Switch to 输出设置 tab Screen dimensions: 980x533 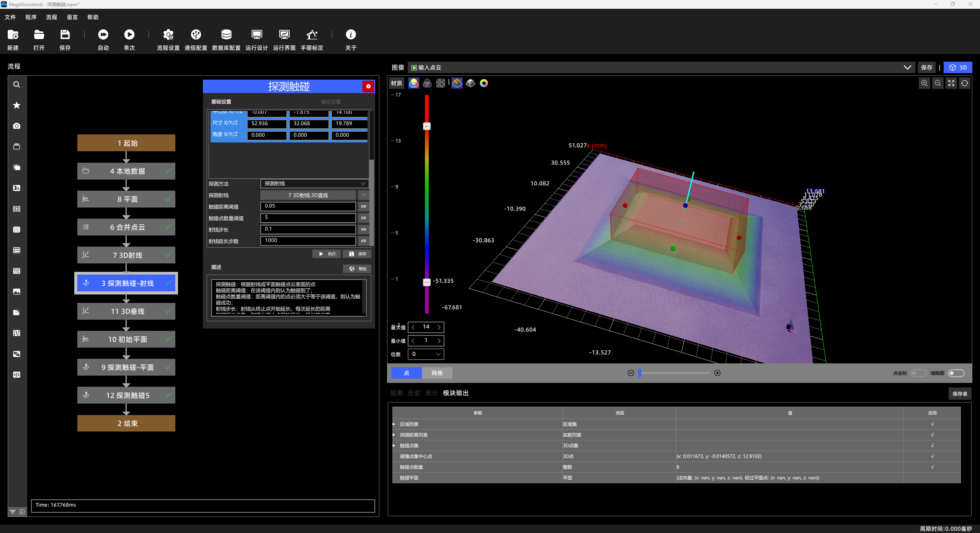point(331,102)
